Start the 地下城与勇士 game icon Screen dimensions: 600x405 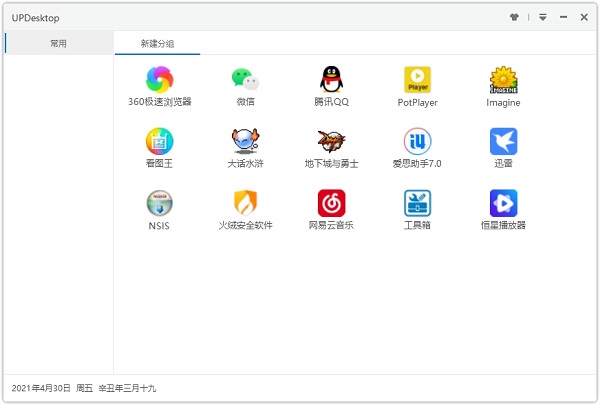pyautogui.click(x=331, y=141)
